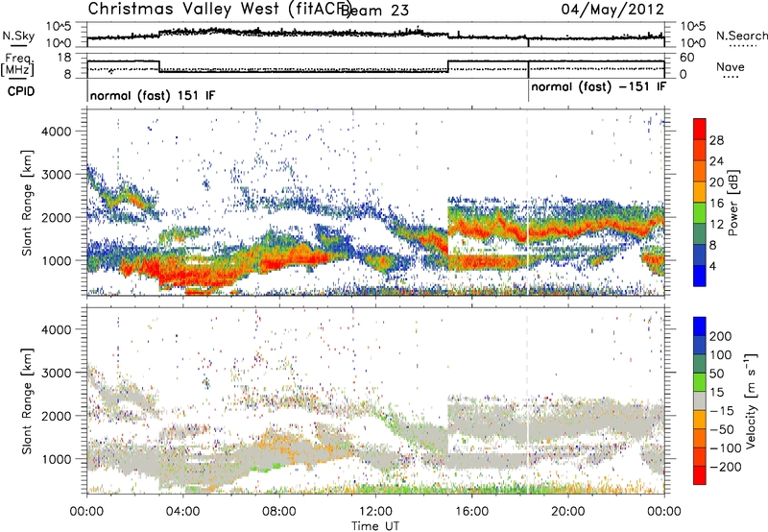Image resolution: width=768 pixels, height=532 pixels.
Task: Click the date '04/May/2012'
Action: click(x=612, y=10)
